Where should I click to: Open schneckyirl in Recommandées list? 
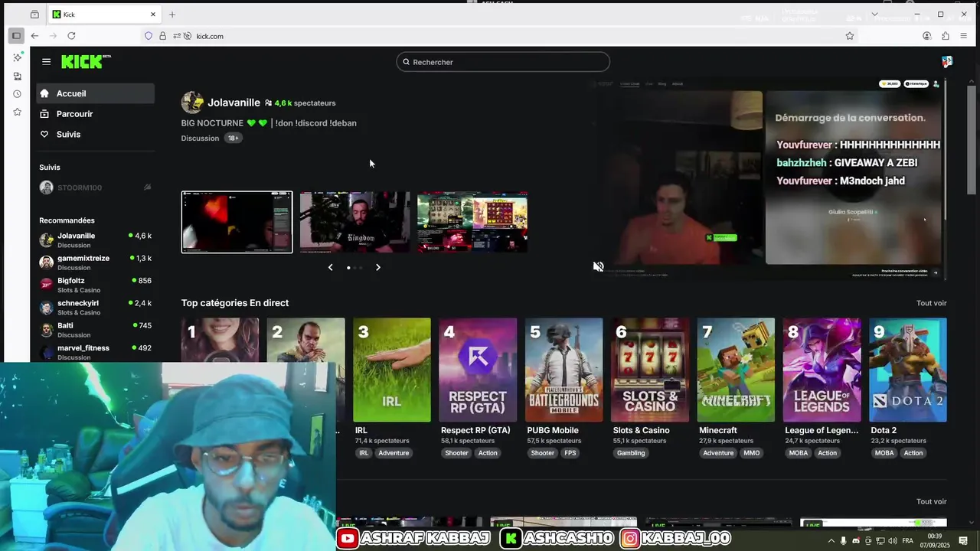coord(95,307)
